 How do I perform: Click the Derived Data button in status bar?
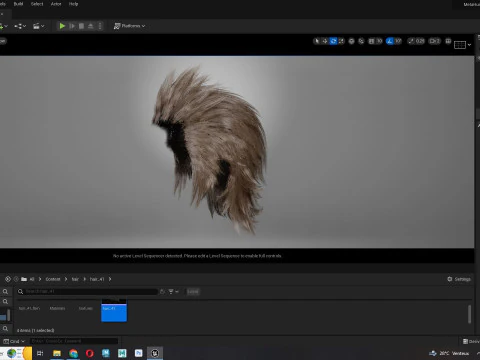(x=471, y=341)
